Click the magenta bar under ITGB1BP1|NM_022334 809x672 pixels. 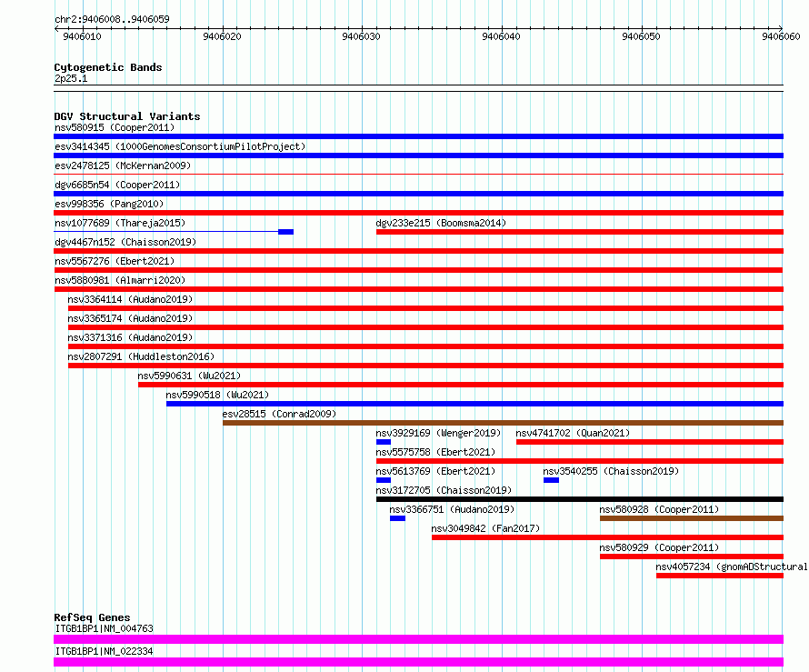(x=418, y=662)
